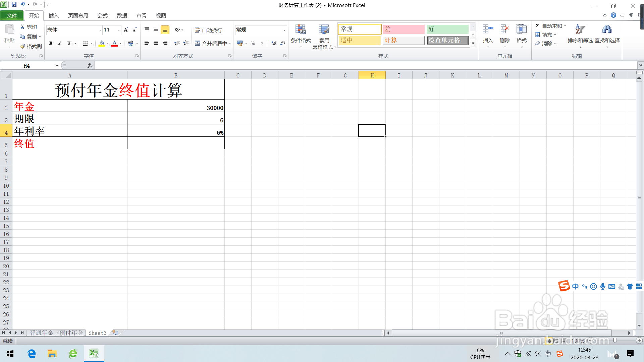Viewport: 644px width, 362px height.
Task: Click Merge and Center (合并后居中) button
Action: (211, 43)
